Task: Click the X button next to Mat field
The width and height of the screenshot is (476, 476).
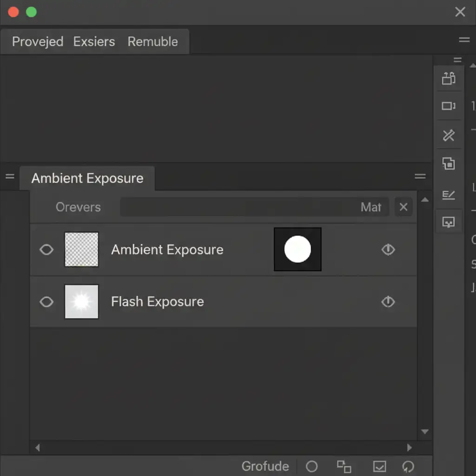Action: pos(403,207)
